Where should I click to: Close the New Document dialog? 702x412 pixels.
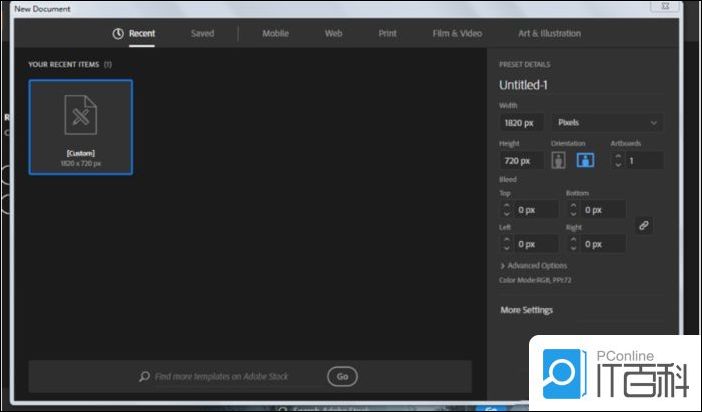click(665, 6)
